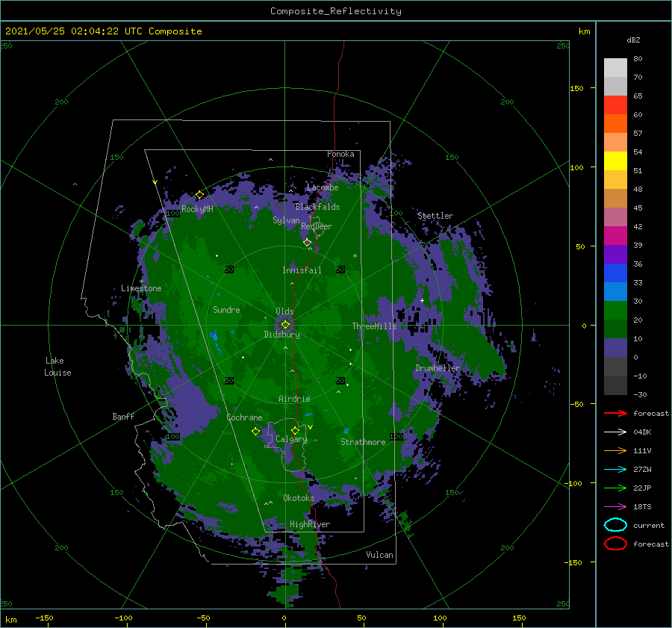Click the magenta 18TS arrow symbol

click(615, 507)
